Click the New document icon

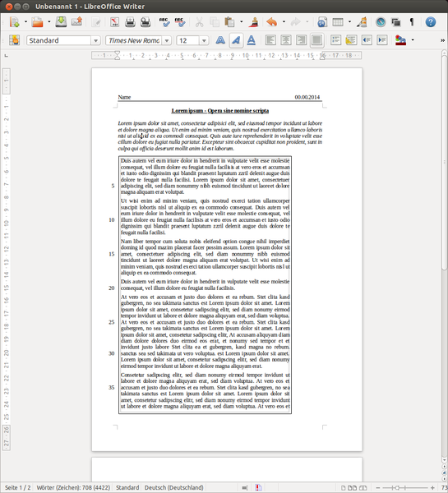(14, 22)
